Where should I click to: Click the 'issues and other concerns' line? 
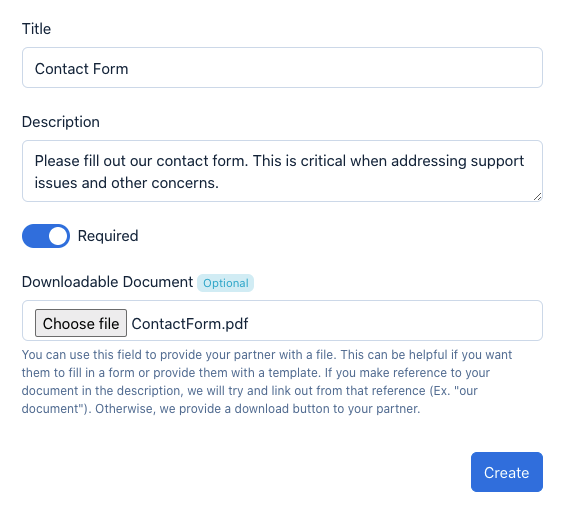click(127, 183)
